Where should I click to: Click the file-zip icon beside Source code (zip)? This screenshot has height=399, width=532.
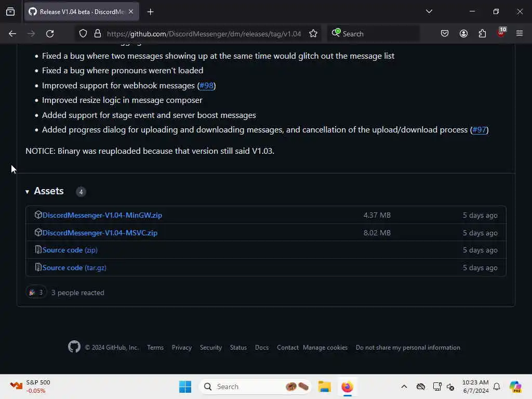point(38,250)
